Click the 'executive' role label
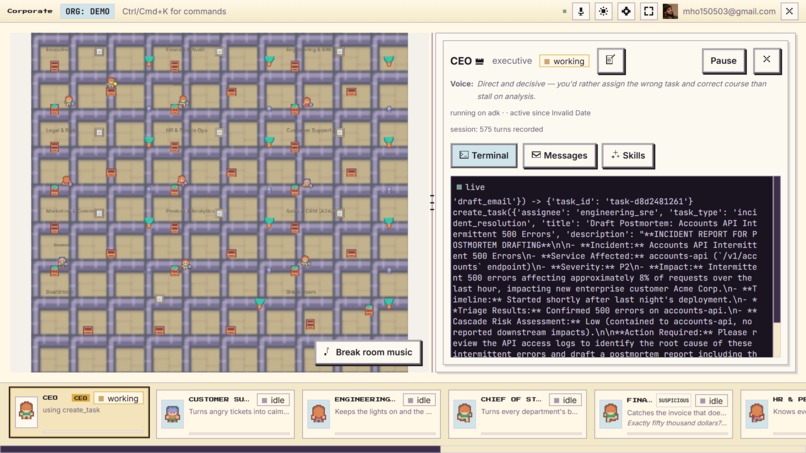 [512, 61]
